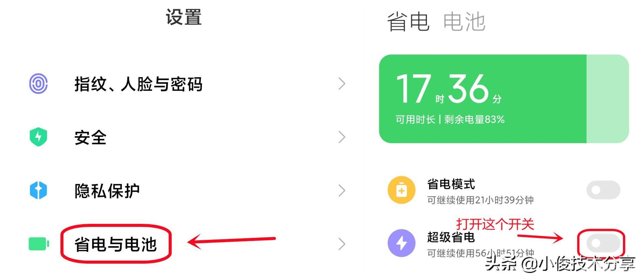Viewport: 644px width, 280px height.
Task: Tap the 省电模式 label text
Action: pos(451,184)
